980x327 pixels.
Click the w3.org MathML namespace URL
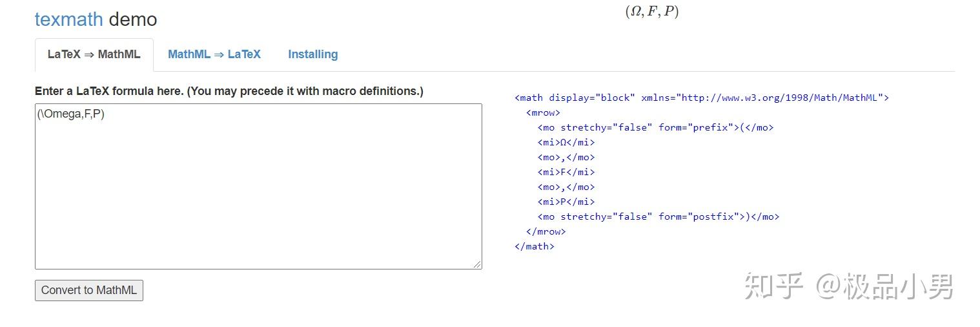[x=779, y=98]
